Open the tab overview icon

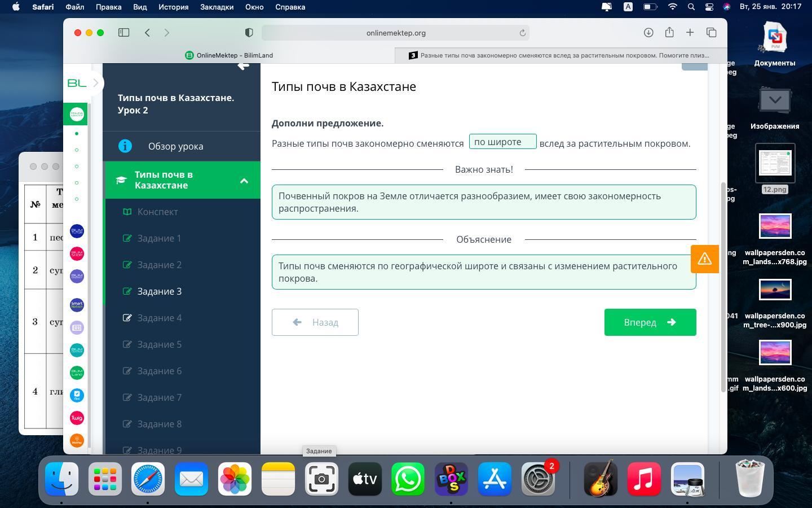coord(711,33)
